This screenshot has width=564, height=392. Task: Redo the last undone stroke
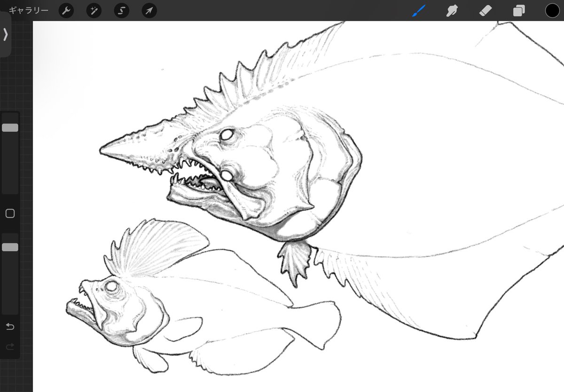tap(10, 347)
